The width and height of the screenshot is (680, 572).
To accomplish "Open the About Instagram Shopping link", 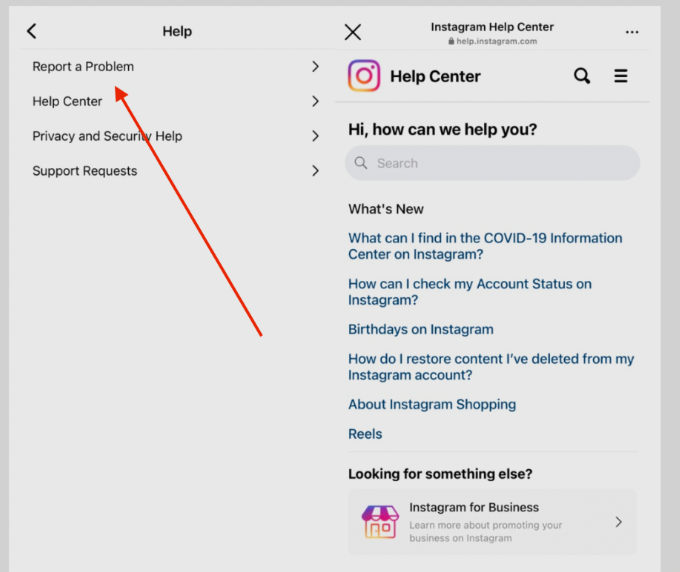I will click(x=432, y=404).
